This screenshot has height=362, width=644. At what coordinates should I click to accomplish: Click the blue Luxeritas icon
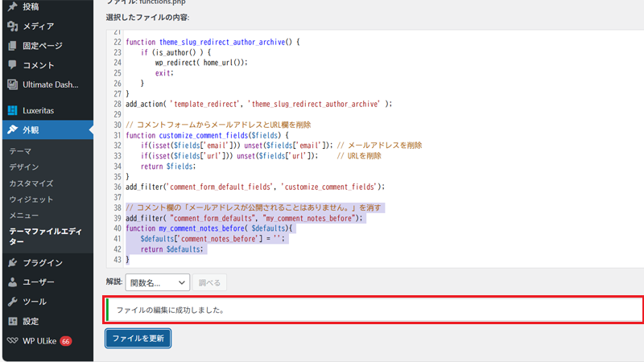(x=13, y=110)
